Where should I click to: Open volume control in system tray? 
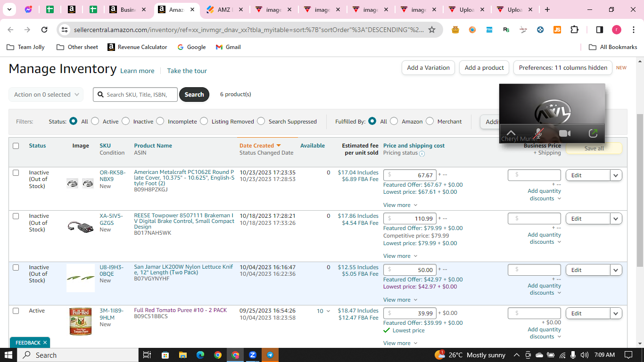pos(585,355)
